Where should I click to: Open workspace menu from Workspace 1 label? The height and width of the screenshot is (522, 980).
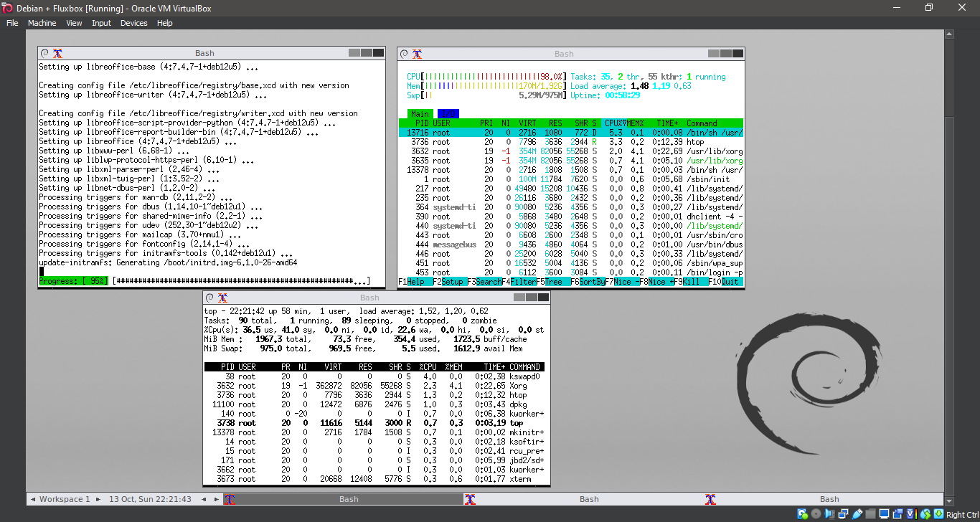[x=63, y=498]
